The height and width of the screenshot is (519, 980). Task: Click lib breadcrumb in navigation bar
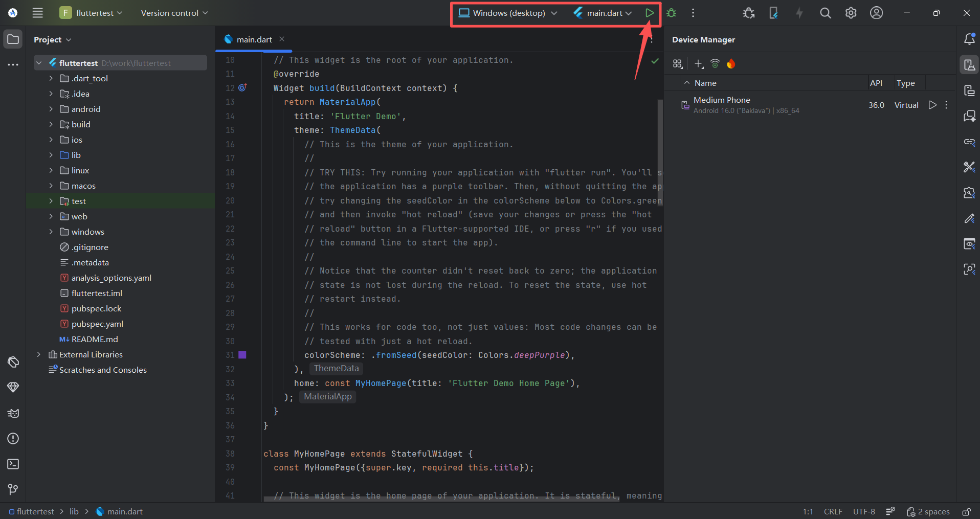tap(74, 511)
